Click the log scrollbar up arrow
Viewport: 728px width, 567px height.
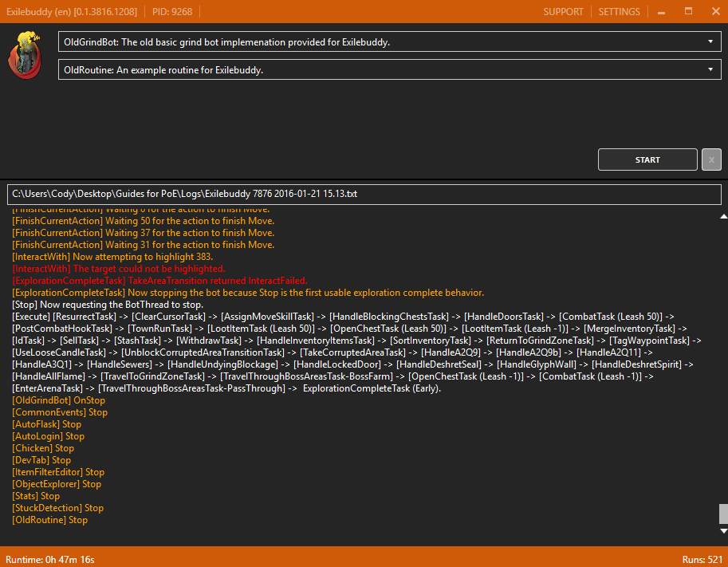(x=723, y=216)
